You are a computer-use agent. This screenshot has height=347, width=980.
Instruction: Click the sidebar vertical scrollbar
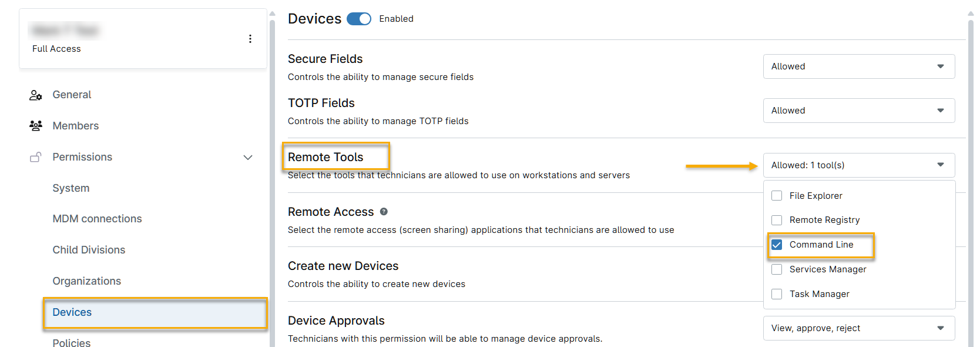tap(272, 182)
